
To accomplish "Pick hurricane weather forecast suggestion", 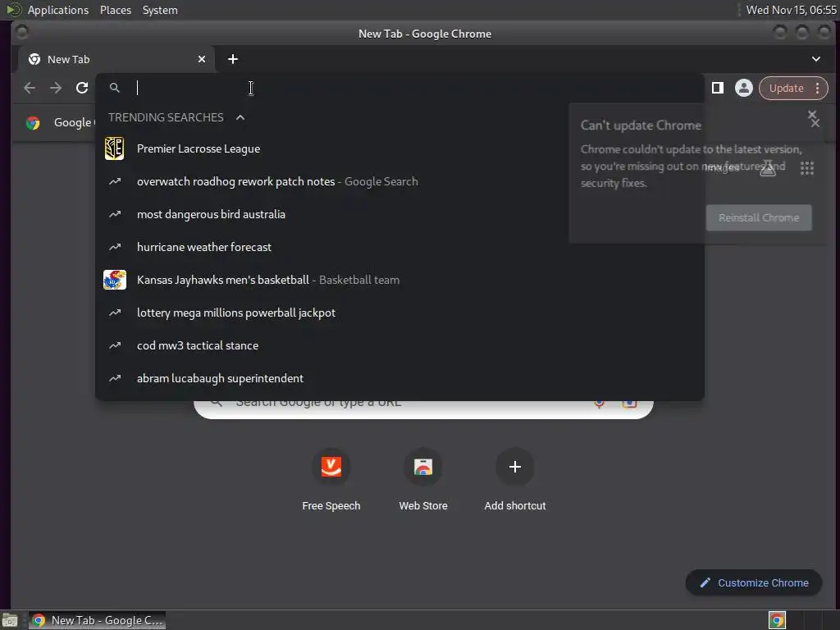I will point(399,247).
